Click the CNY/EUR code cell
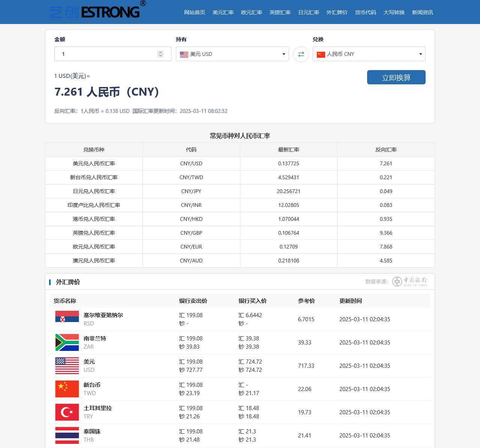The image size is (480, 448). [x=191, y=247]
